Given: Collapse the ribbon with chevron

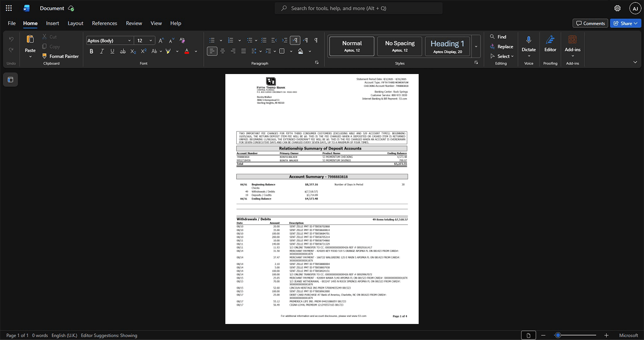Looking at the screenshot, I should coord(635,62).
